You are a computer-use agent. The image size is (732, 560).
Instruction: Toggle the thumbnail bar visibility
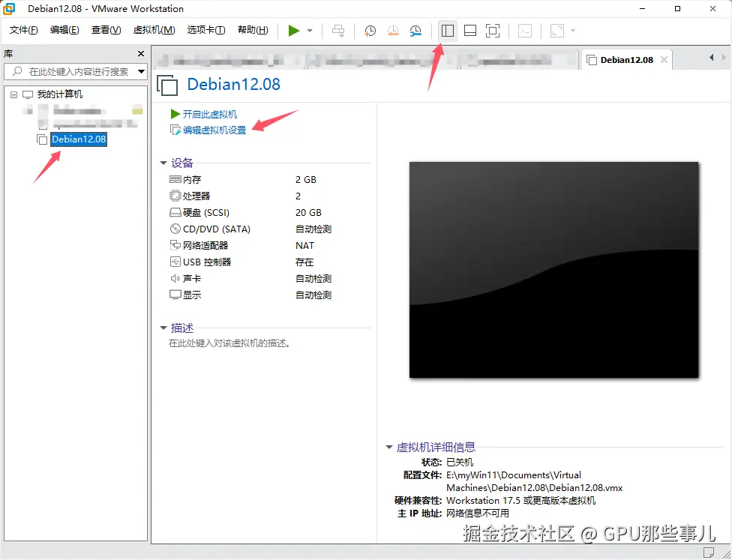click(470, 30)
